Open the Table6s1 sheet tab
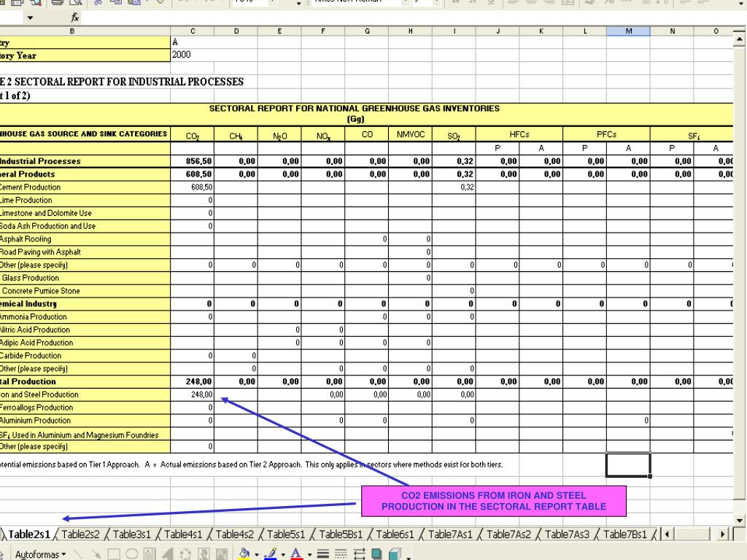Screen dimensions: 747x560 (x=395, y=534)
